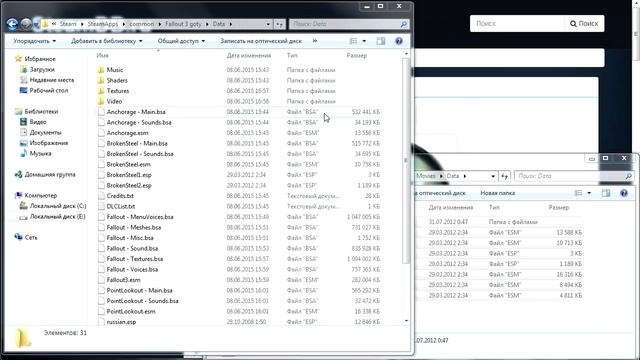Change view using the view icon in the front window

pos(353,41)
